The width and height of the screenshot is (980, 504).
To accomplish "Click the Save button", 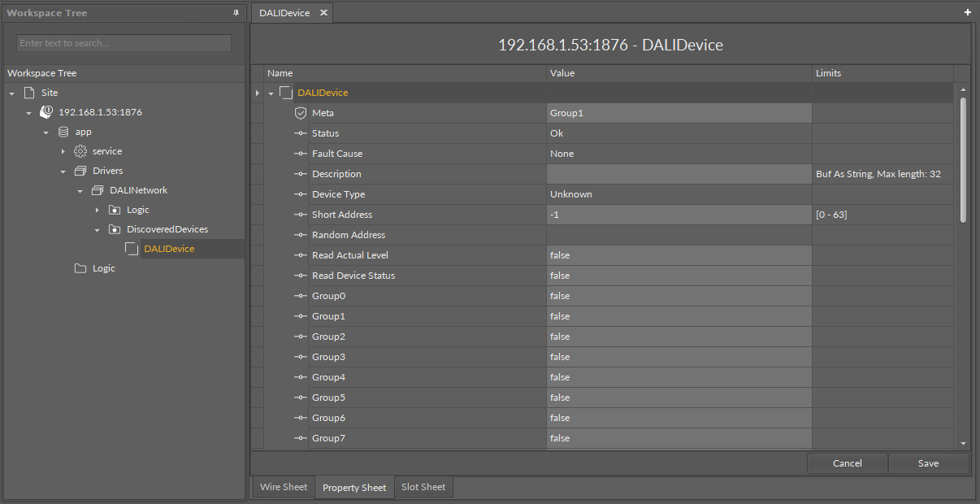I will click(928, 463).
